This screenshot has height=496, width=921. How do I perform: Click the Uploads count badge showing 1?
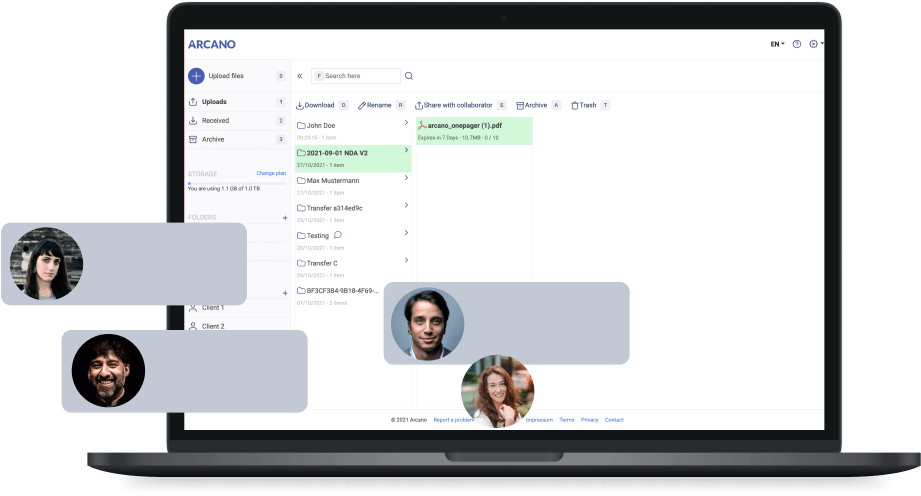pos(281,102)
